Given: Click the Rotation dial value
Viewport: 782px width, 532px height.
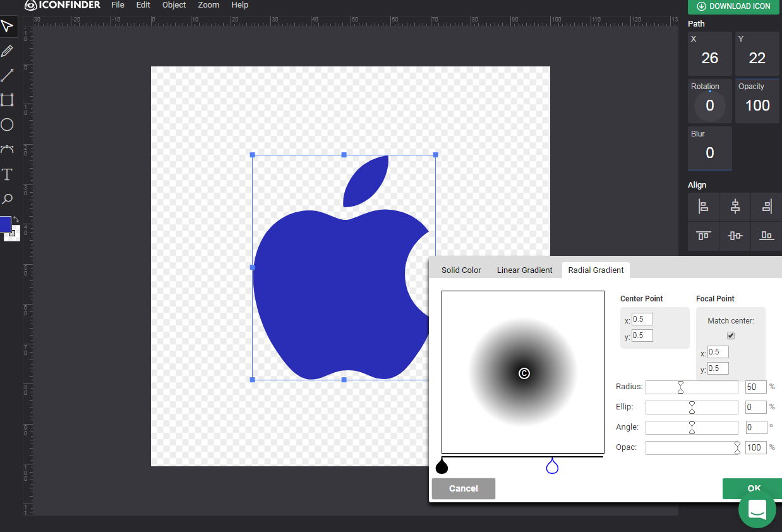Looking at the screenshot, I should point(710,106).
